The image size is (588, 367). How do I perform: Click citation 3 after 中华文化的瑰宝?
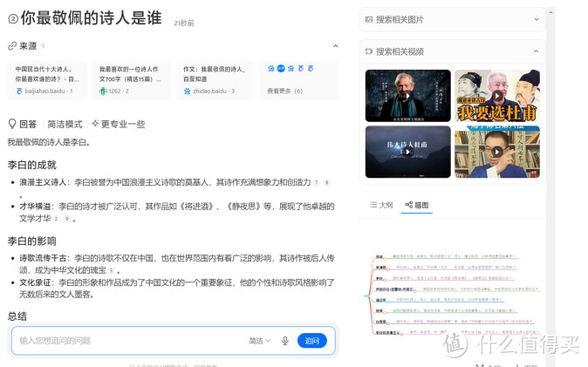(x=112, y=270)
